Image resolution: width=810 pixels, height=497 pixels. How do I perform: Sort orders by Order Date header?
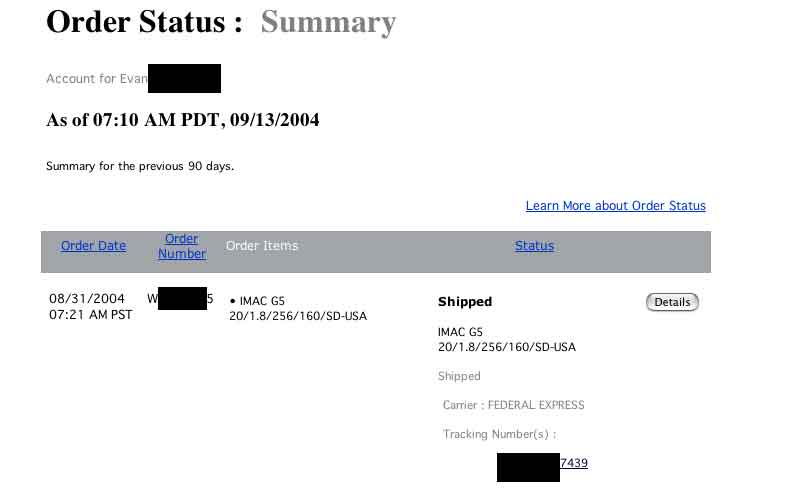click(93, 246)
